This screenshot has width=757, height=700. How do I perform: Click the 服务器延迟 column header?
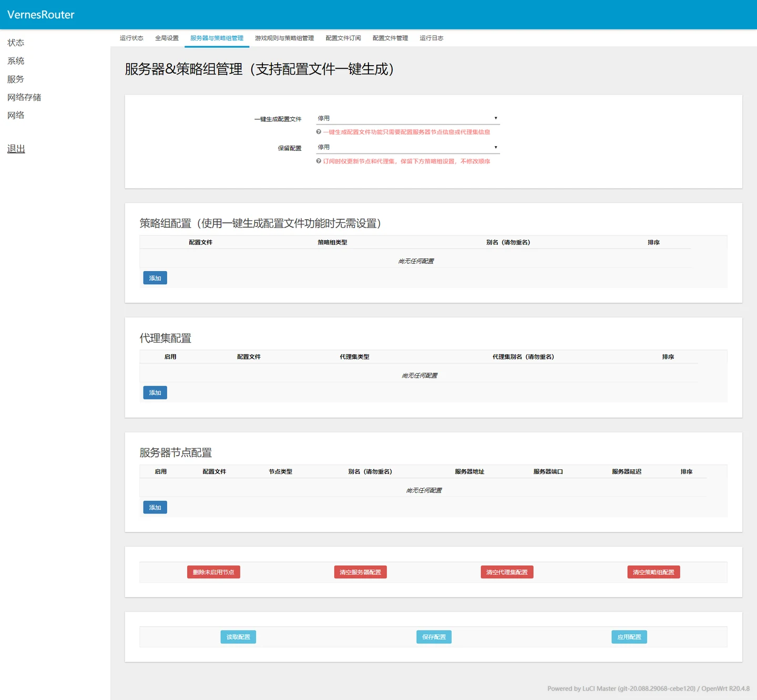pos(627,471)
